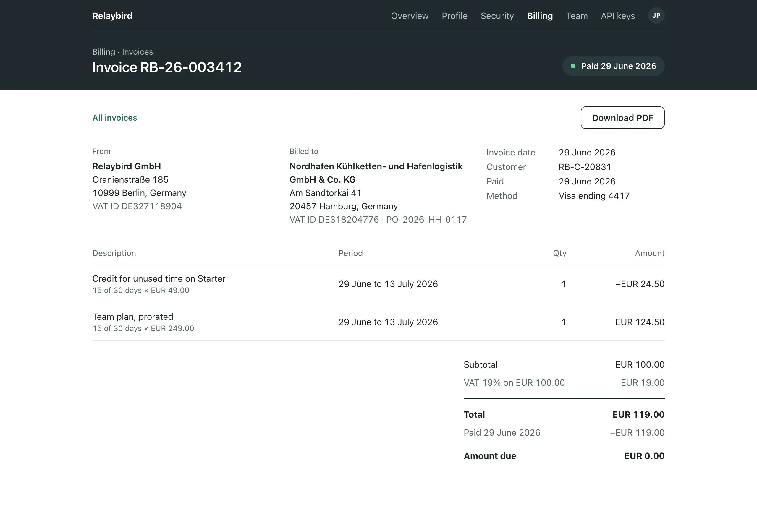Select the Billing tab
The height and width of the screenshot is (532, 757).
coord(540,16)
